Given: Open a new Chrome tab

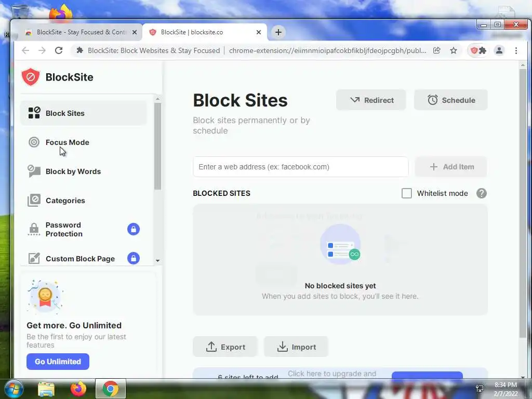Looking at the screenshot, I should (278, 32).
